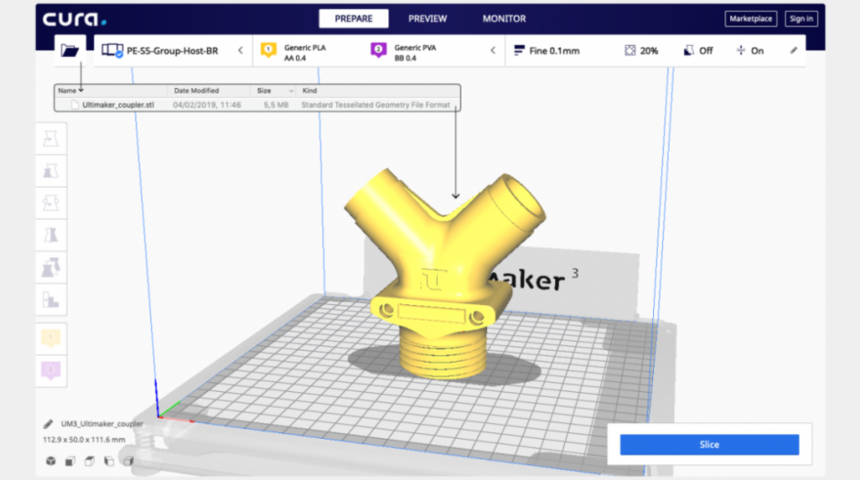This screenshot has height=480, width=860.
Task: Open Per Model Settings tool
Action: [x=51, y=268]
